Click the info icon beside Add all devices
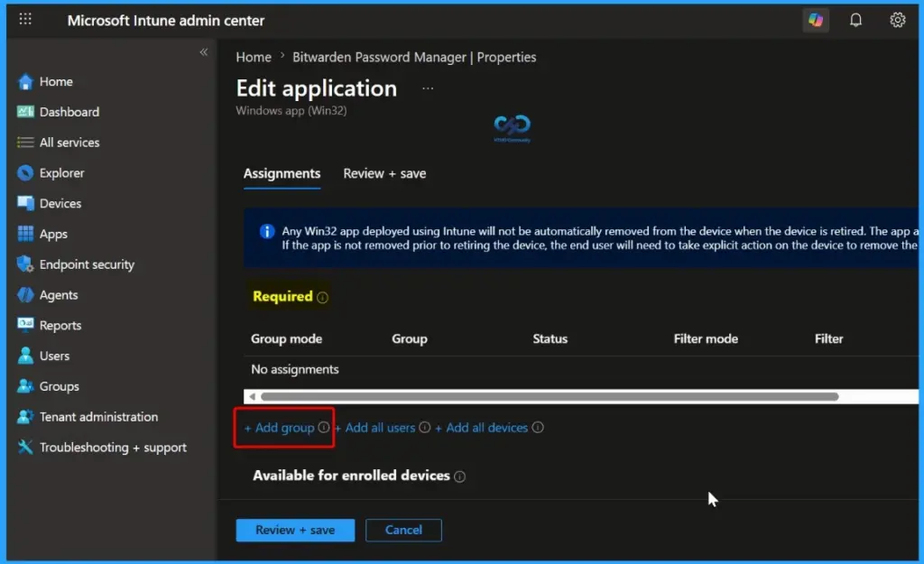The width and height of the screenshot is (924, 564). point(538,427)
